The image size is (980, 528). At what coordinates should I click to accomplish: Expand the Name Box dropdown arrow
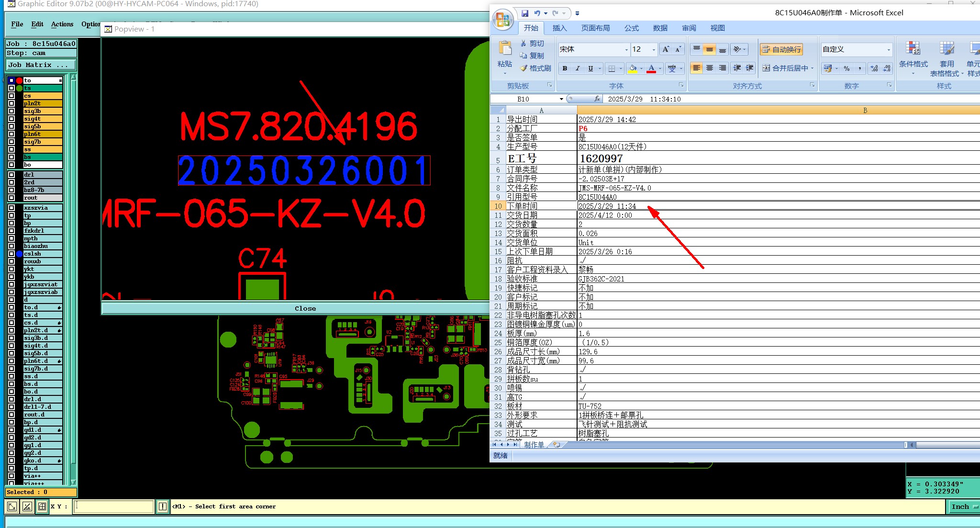point(561,99)
